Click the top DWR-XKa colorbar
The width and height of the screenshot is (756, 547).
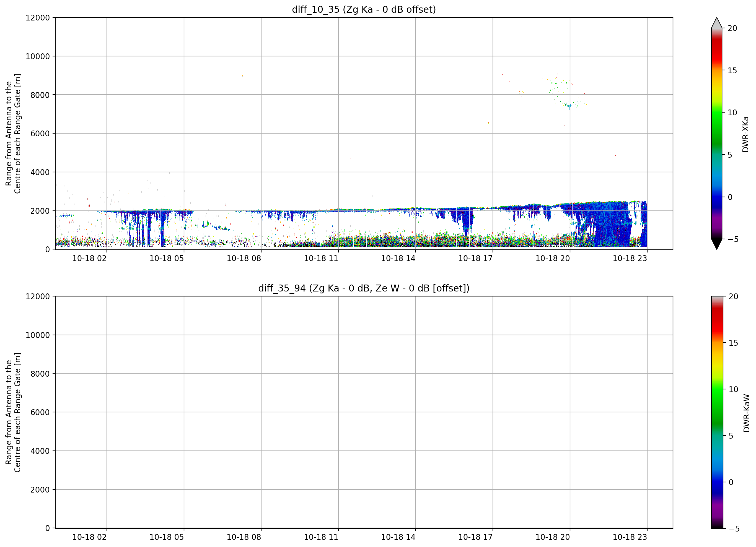coord(717,133)
